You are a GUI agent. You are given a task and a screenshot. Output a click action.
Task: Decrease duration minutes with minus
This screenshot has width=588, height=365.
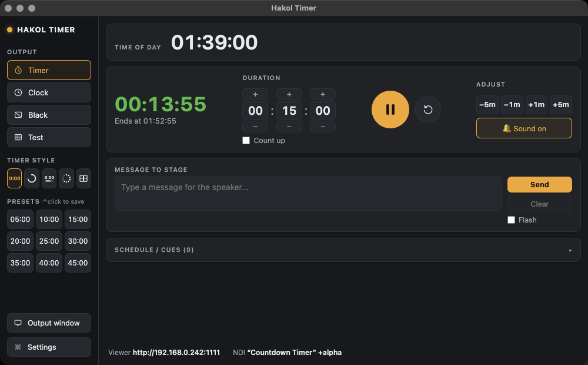pos(289,127)
